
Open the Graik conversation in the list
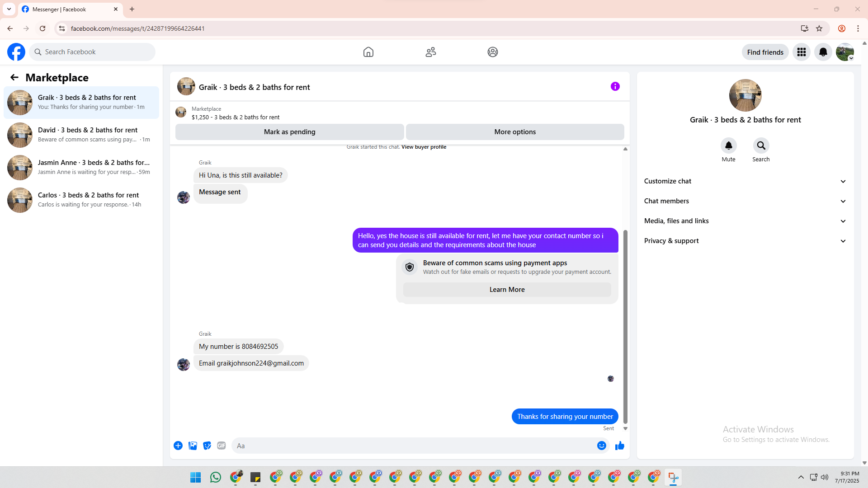tap(81, 103)
